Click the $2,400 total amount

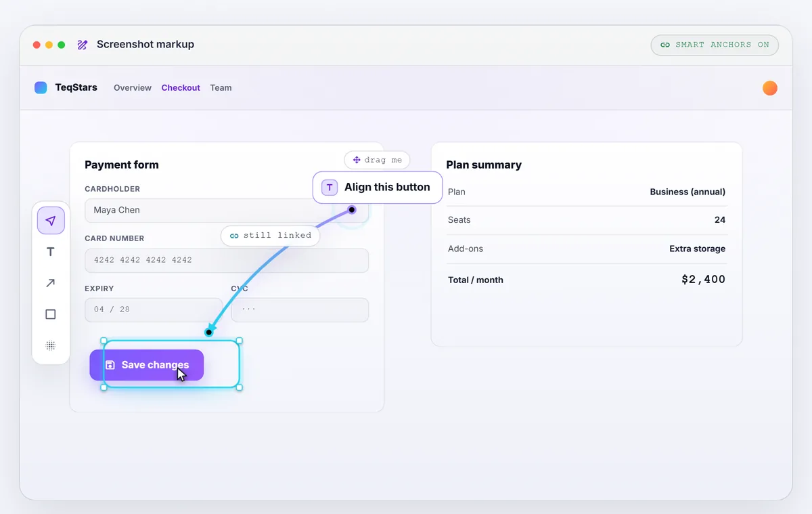[x=704, y=279]
